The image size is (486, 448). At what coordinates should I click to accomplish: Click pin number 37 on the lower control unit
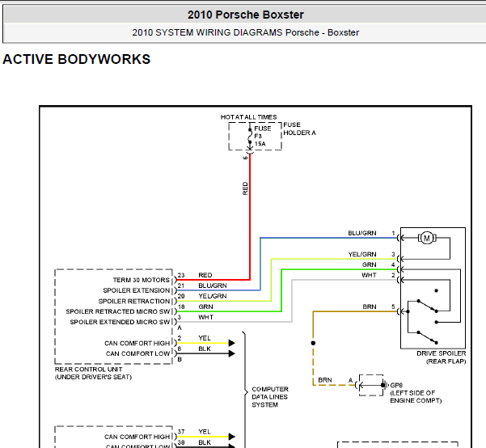181,432
